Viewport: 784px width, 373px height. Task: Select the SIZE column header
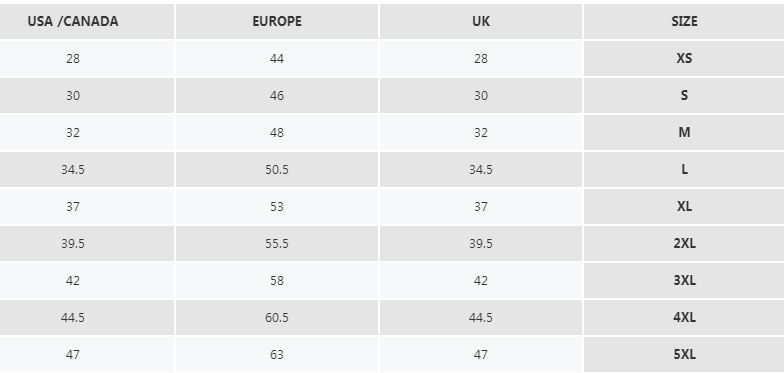684,22
